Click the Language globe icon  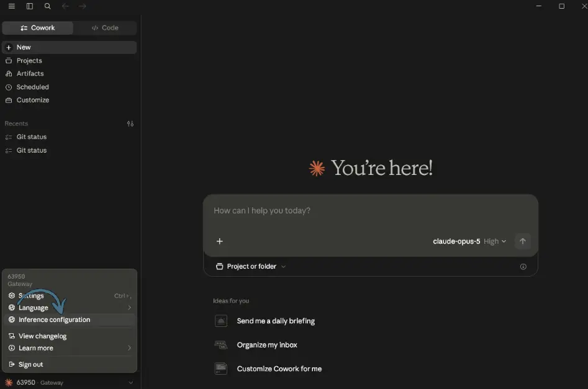12,308
